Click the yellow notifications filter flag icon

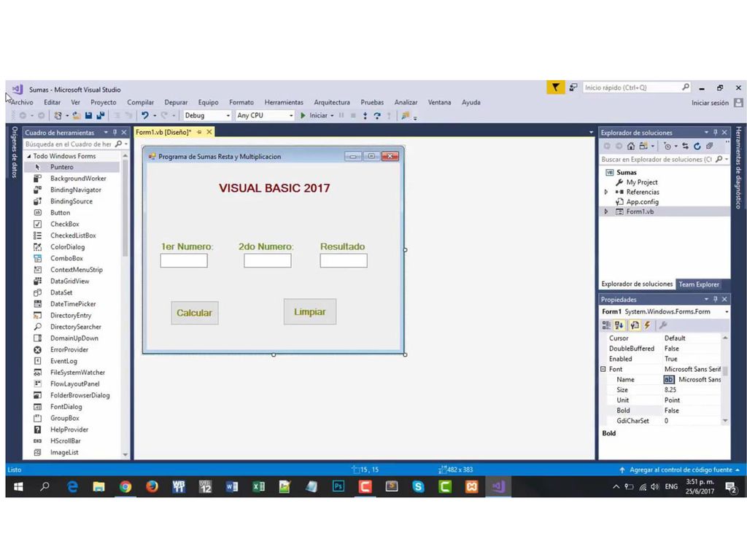click(x=555, y=87)
